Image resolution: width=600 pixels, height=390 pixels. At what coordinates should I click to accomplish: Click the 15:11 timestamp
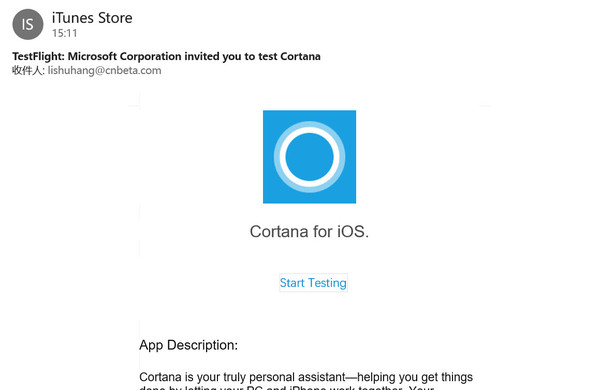pos(65,33)
